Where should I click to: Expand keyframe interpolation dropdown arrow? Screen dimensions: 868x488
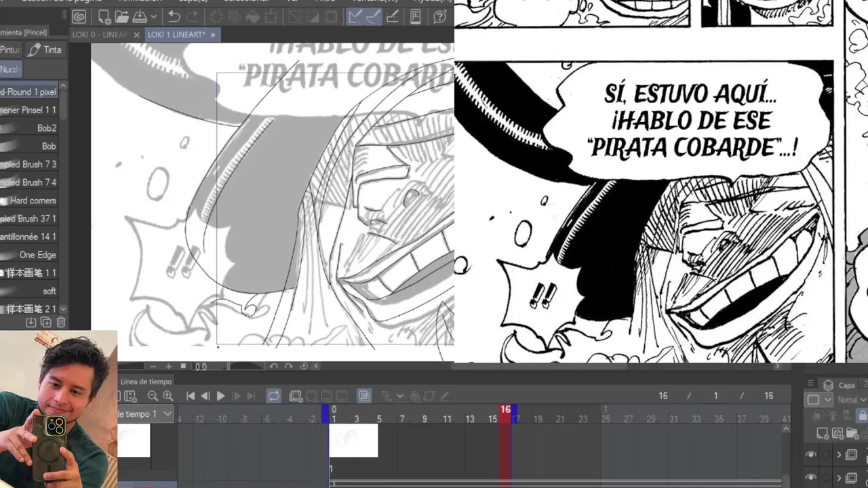[x=400, y=396]
